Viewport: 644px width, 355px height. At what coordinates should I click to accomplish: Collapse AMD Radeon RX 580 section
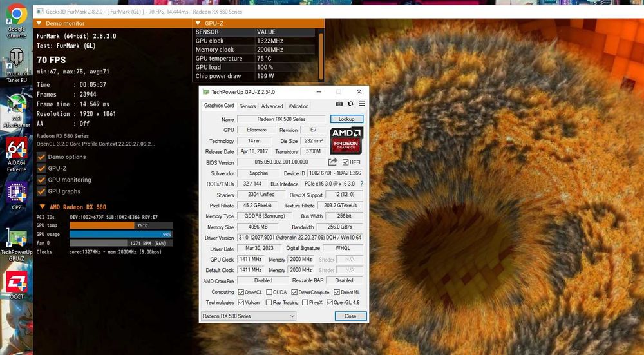coord(42,207)
